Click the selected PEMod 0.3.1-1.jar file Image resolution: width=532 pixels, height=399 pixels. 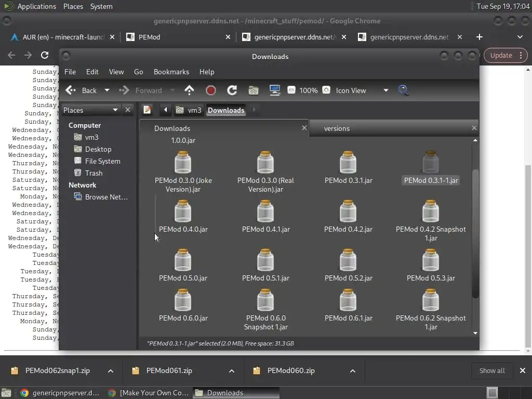point(431,168)
